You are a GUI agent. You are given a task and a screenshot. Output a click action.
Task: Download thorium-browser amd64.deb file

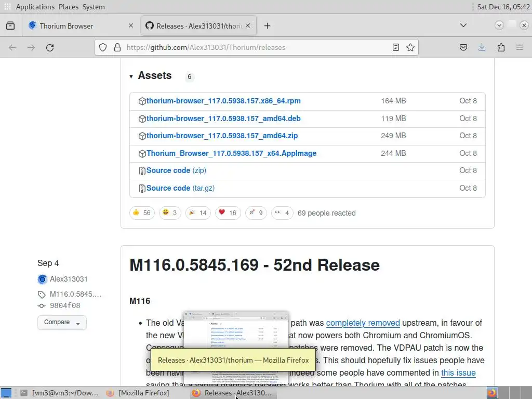tap(223, 118)
